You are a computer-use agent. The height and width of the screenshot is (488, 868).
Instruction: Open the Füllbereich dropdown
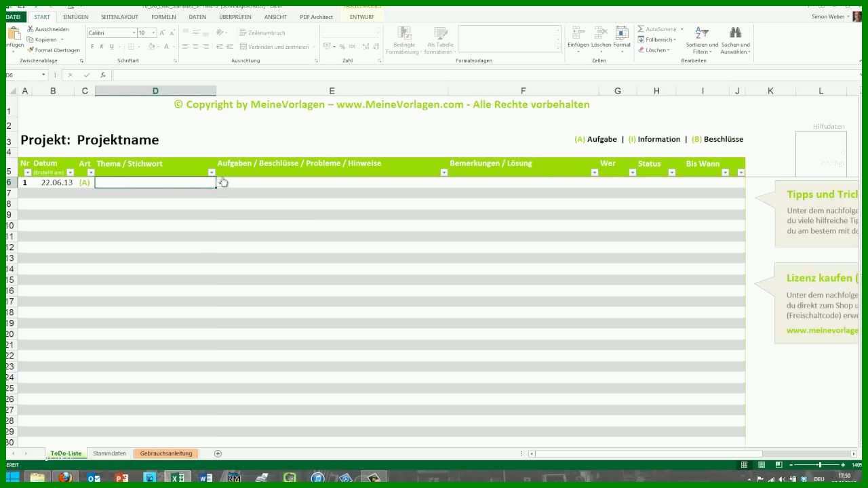click(x=658, y=39)
